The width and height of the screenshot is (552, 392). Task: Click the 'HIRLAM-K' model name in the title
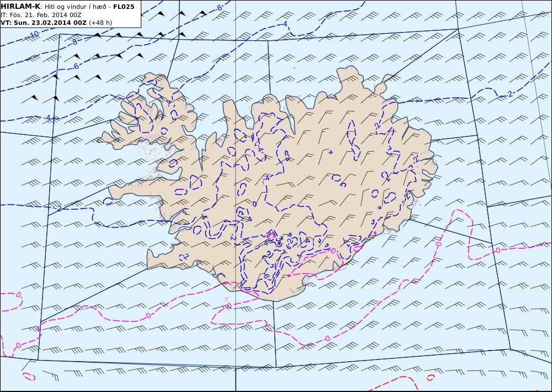tap(20, 6)
